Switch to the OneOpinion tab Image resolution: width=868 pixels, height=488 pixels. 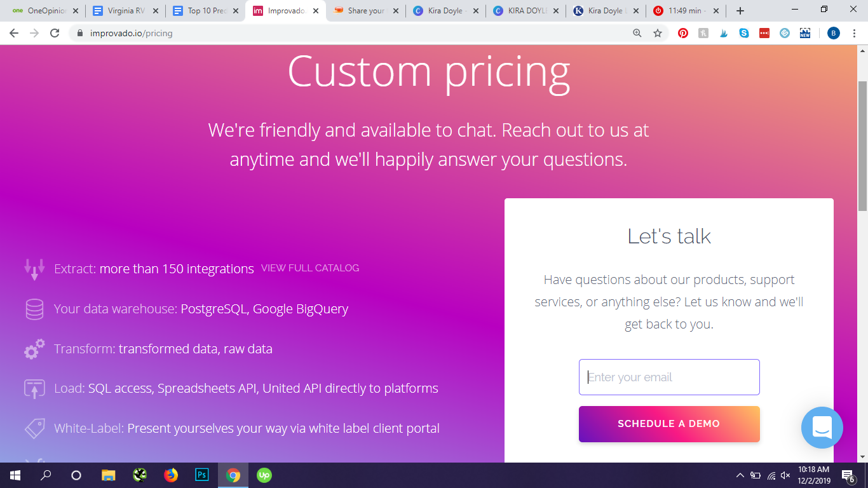click(x=45, y=11)
